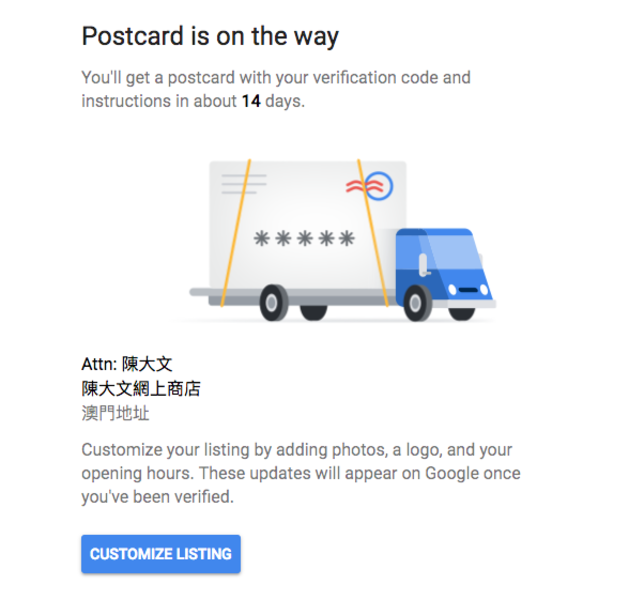
Task: Click the "Postcard is on the way" heading
Action: (210, 36)
